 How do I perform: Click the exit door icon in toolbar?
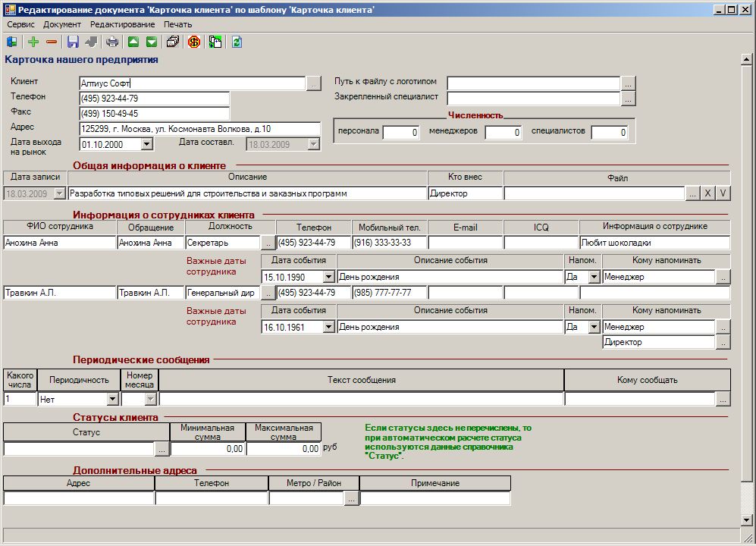[x=12, y=42]
